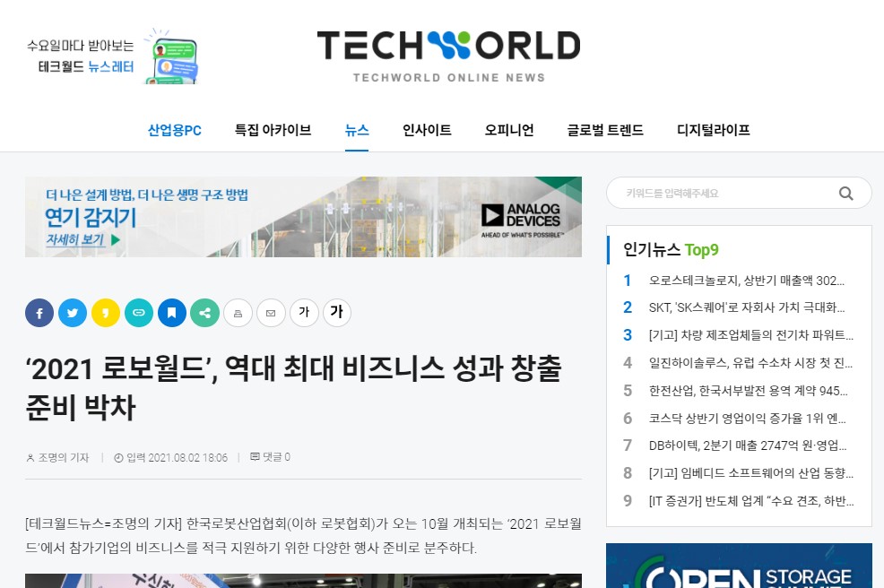
Task: Open the Analog Devices smoke detector banner
Action: (303, 217)
